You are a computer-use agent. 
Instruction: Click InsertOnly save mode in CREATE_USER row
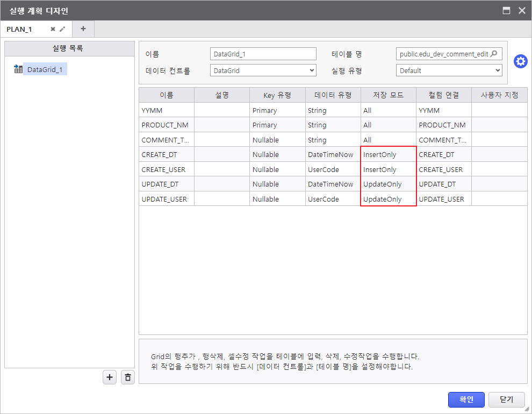389,169
